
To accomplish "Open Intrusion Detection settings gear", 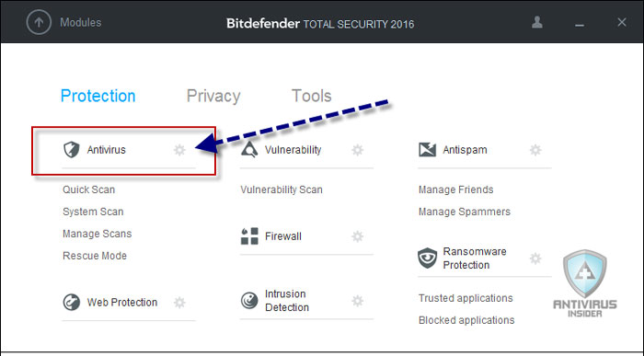I will coord(358,301).
